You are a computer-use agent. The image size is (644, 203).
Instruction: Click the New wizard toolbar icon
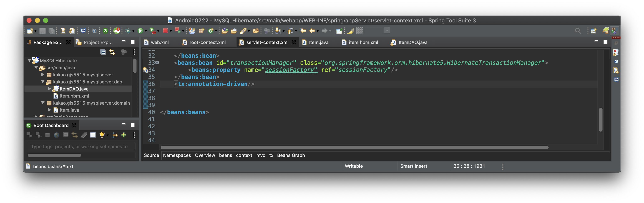(x=30, y=31)
